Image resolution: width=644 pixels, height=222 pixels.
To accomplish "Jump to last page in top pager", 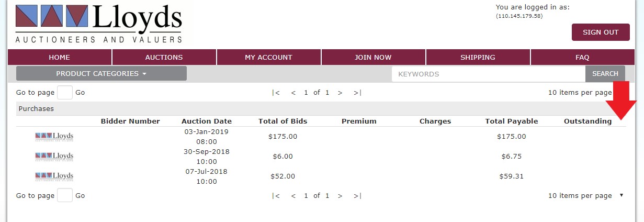I will [357, 93].
